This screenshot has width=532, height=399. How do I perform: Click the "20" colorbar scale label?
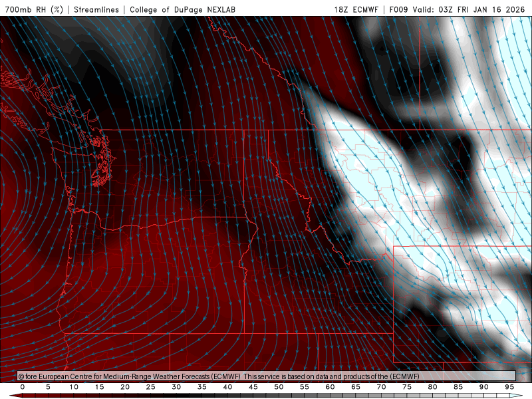click(125, 387)
